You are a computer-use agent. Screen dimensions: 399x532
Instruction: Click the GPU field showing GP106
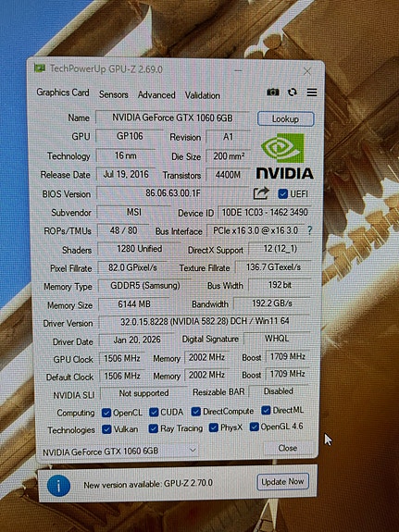(x=130, y=136)
